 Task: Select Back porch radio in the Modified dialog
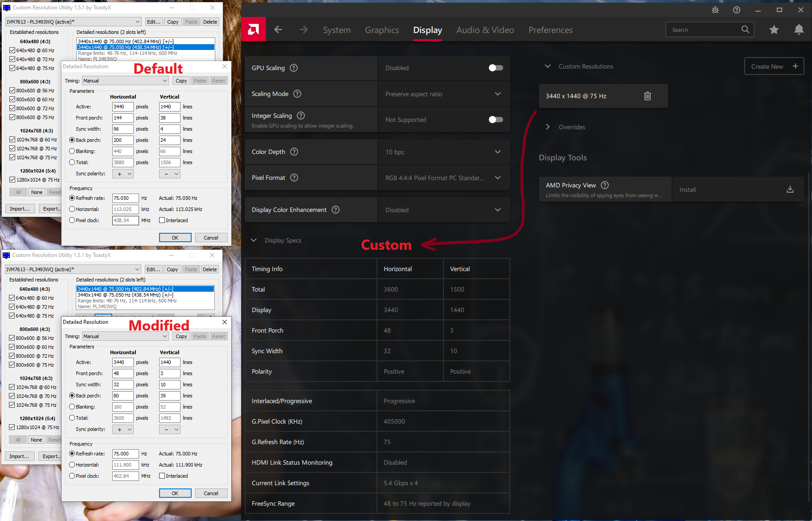click(72, 396)
